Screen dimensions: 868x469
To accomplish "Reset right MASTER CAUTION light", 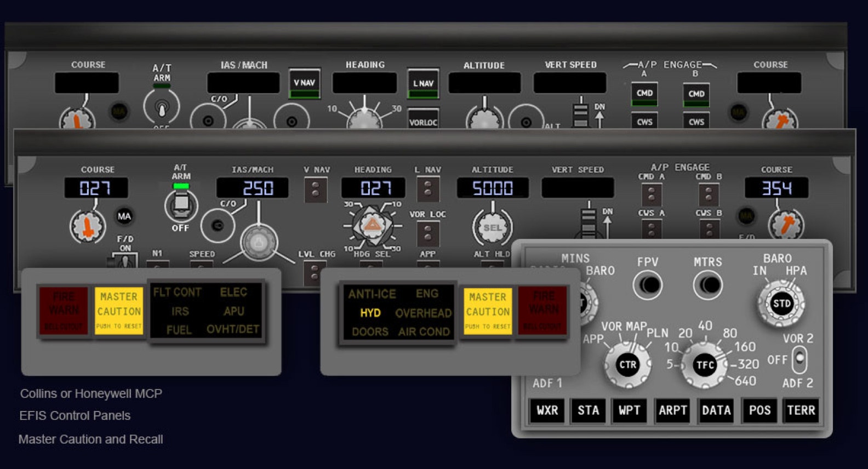I will tap(488, 311).
